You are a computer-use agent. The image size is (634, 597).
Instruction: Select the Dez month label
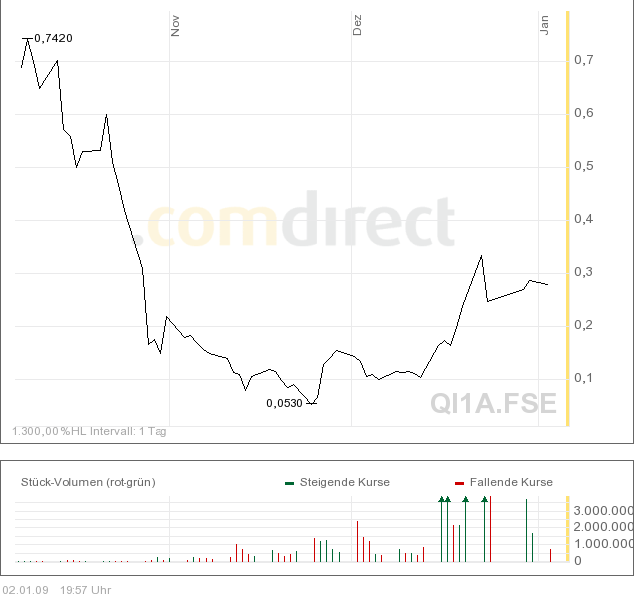[x=357, y=26]
